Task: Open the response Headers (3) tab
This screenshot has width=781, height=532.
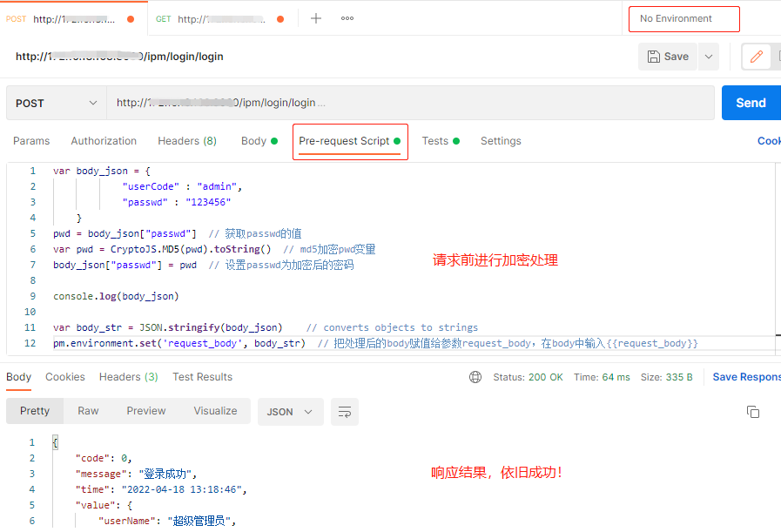Action: [x=129, y=377]
